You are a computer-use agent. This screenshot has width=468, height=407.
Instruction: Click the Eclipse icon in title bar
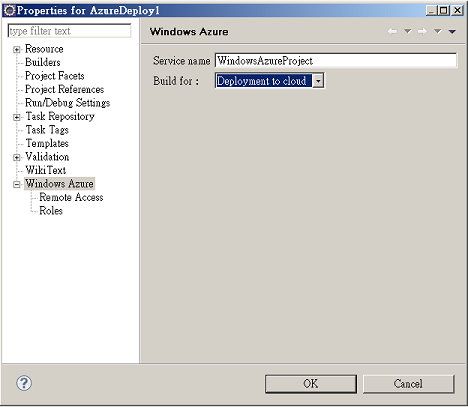coord(9,10)
